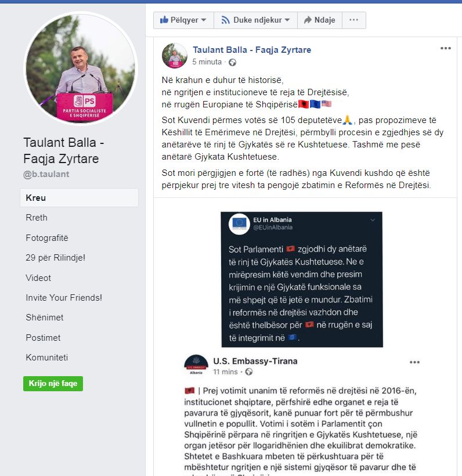Click the green Krijo një faqe button

pos(53,383)
